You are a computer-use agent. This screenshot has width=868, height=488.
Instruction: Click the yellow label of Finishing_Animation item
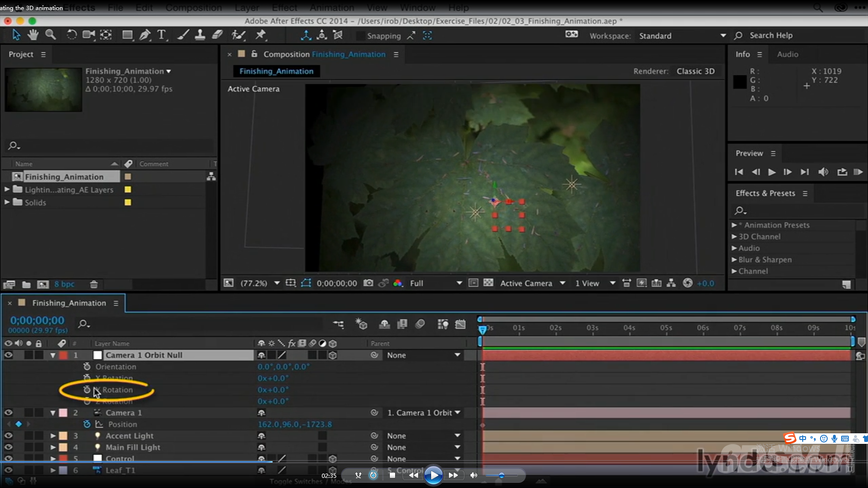pos(128,177)
